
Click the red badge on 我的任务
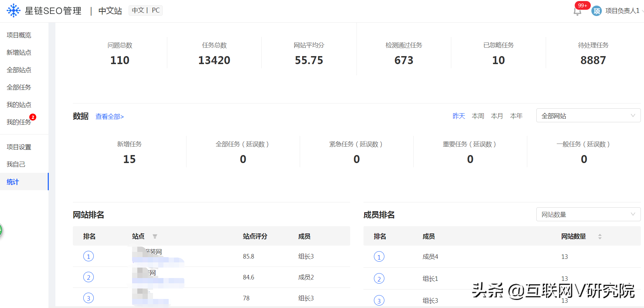(33, 117)
